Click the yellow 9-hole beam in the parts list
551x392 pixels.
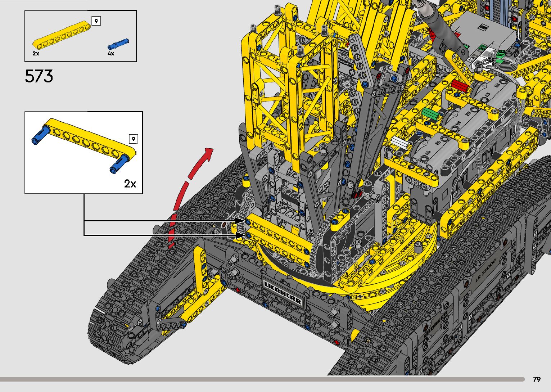(x=62, y=36)
